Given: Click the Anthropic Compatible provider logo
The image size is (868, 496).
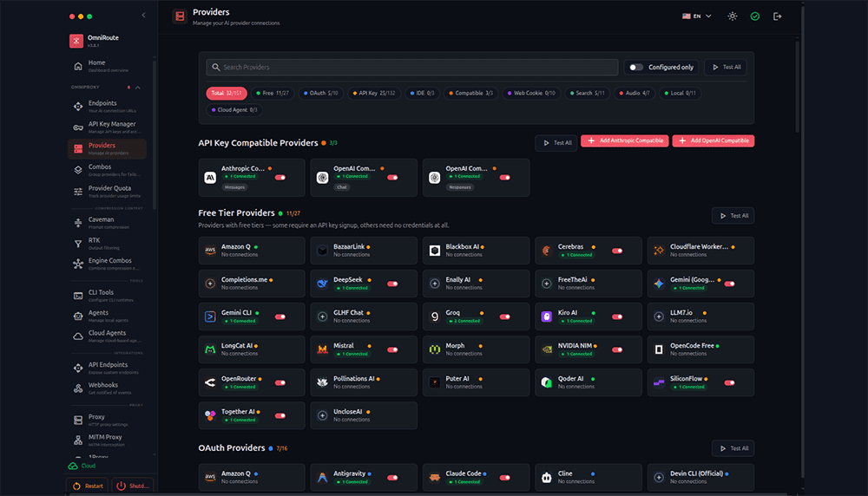Looking at the screenshot, I should click(x=210, y=178).
